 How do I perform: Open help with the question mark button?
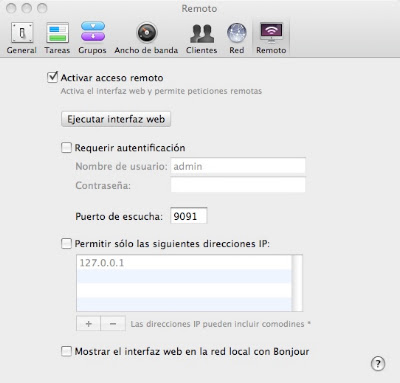(x=378, y=363)
